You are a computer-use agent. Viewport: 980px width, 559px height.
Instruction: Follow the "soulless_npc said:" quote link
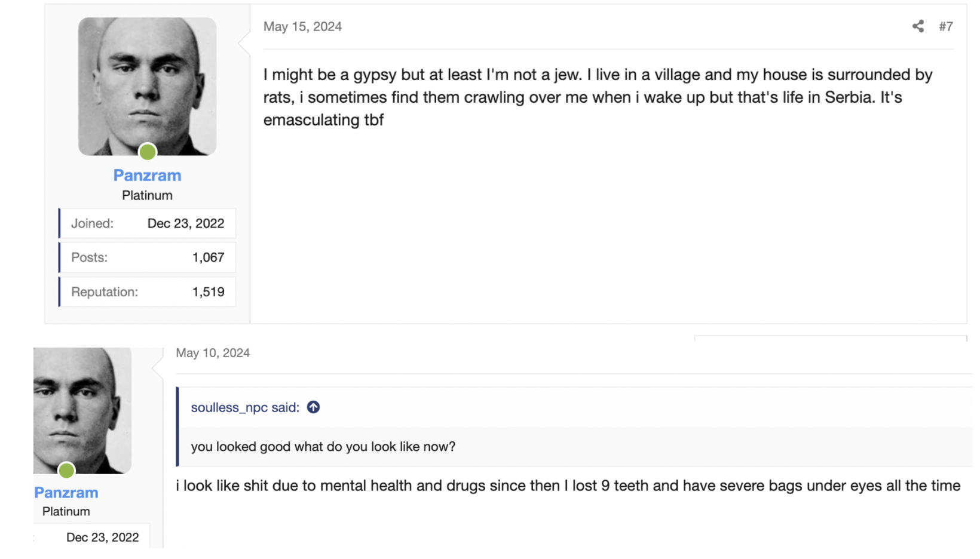click(245, 407)
